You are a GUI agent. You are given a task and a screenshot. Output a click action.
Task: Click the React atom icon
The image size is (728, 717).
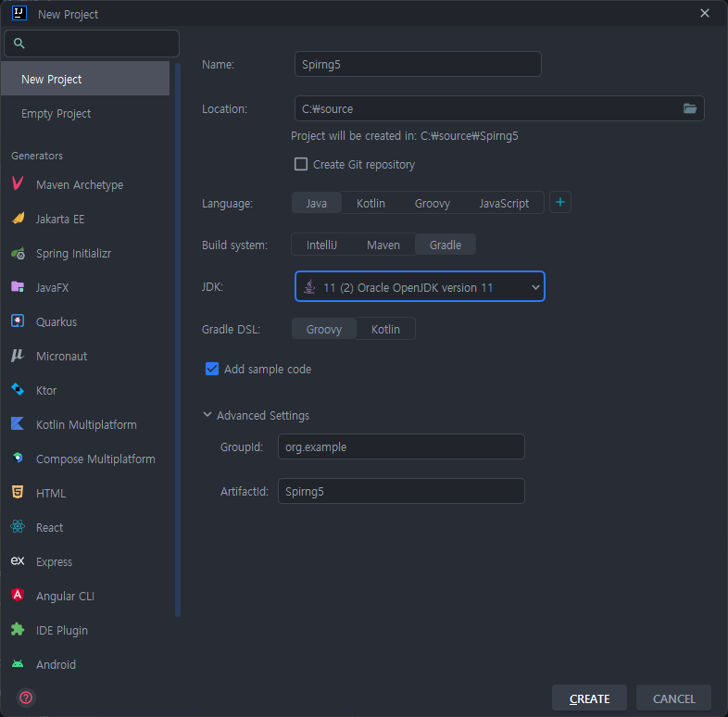[18, 526]
